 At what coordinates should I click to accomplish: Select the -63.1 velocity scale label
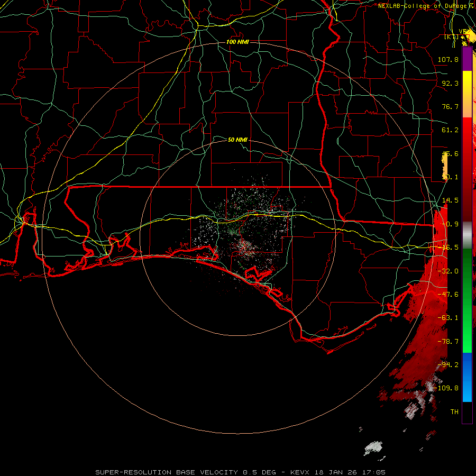448,318
